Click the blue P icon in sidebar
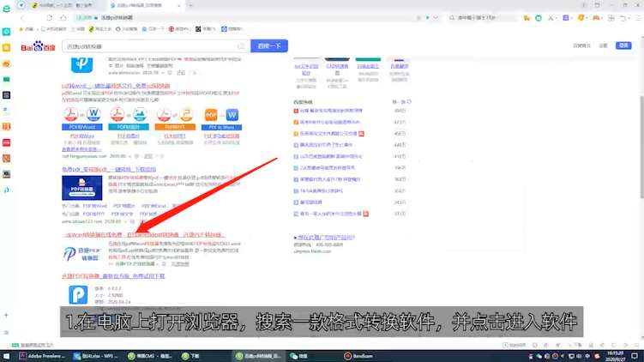This screenshot has width=644, height=362. (x=7, y=190)
